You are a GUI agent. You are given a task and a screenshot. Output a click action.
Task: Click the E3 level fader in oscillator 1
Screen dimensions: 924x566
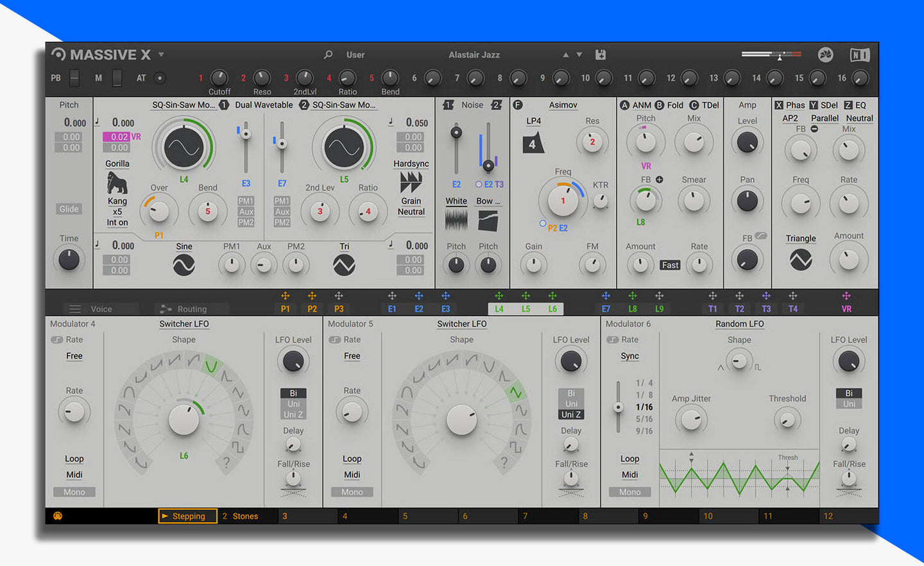click(x=246, y=148)
